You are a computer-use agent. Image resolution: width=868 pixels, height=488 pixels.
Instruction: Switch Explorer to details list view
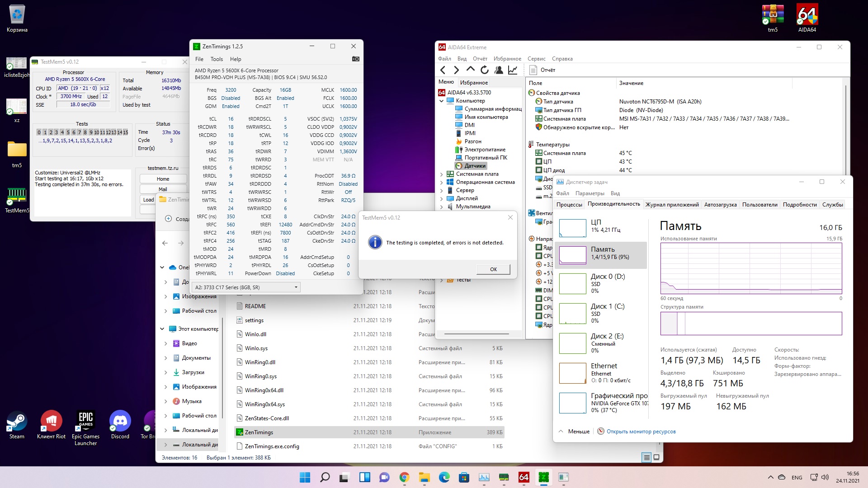pos(646,457)
